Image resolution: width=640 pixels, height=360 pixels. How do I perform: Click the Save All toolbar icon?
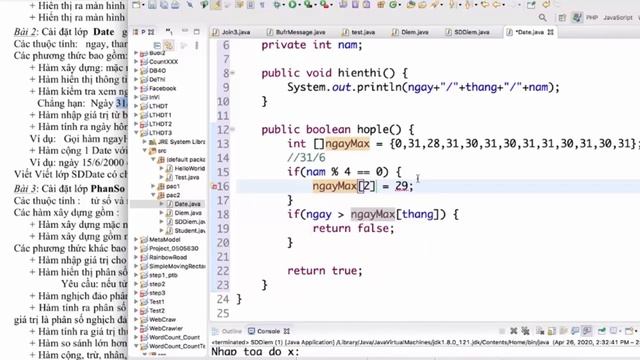tap(164, 5)
